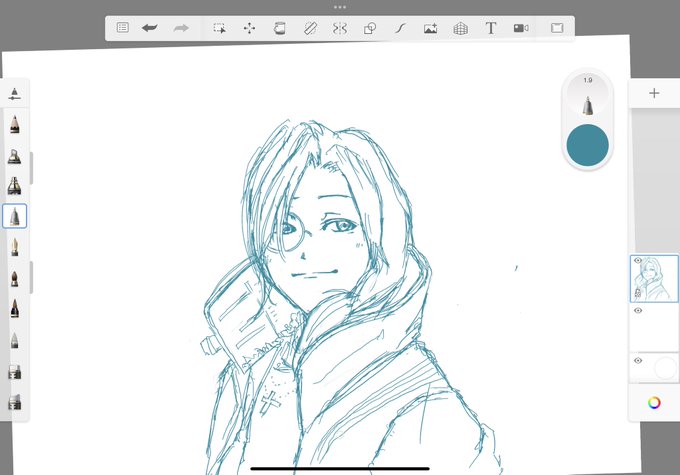Select the top sketch layer thumbnail
Viewport: 680px width, 475px height.
point(654,278)
